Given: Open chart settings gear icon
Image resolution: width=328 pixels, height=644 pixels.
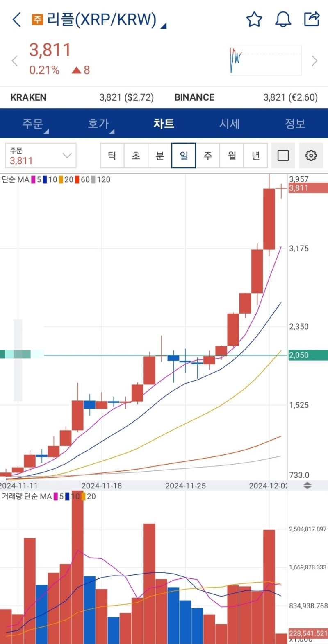Looking at the screenshot, I should point(311,156).
